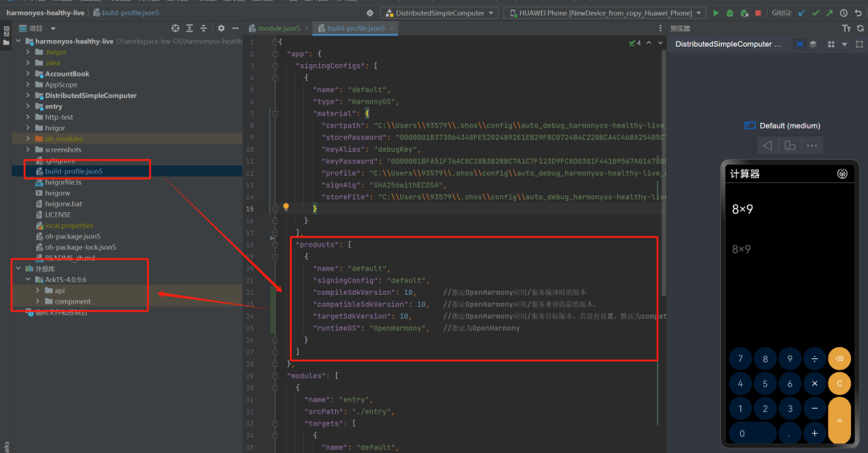Click the previewer back triangle button
This screenshot has height=453, width=868.
coord(768,145)
